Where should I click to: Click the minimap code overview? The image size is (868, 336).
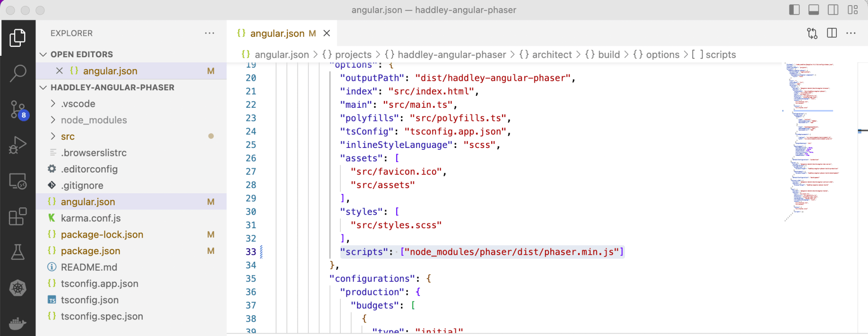click(811, 142)
